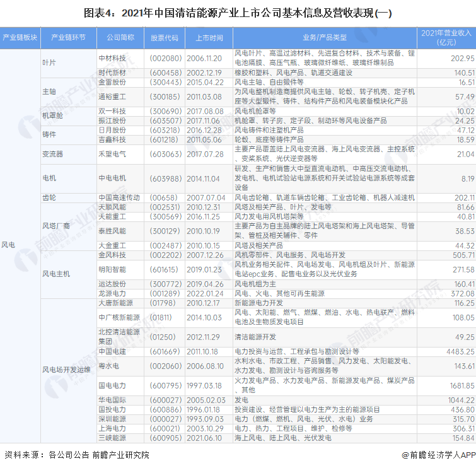Select the 公司简称 column header
The width and height of the screenshot is (476, 468).
120,37
